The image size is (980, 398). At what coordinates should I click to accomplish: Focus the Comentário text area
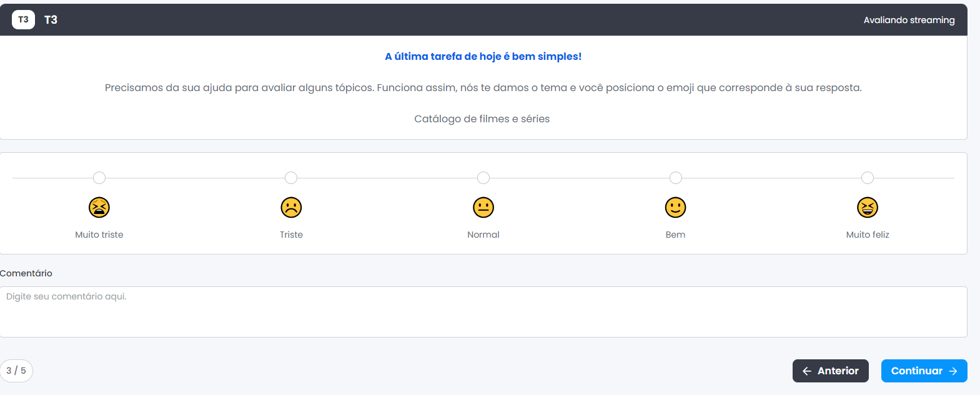coord(483,312)
